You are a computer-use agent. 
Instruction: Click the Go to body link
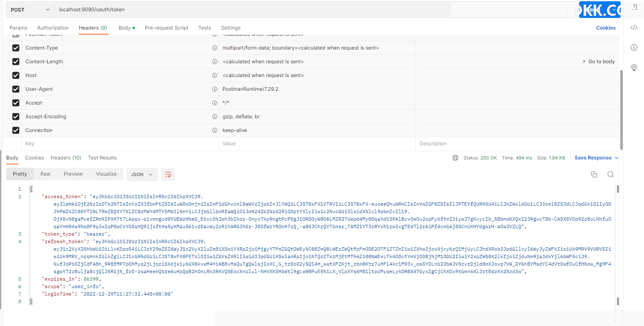coord(598,62)
